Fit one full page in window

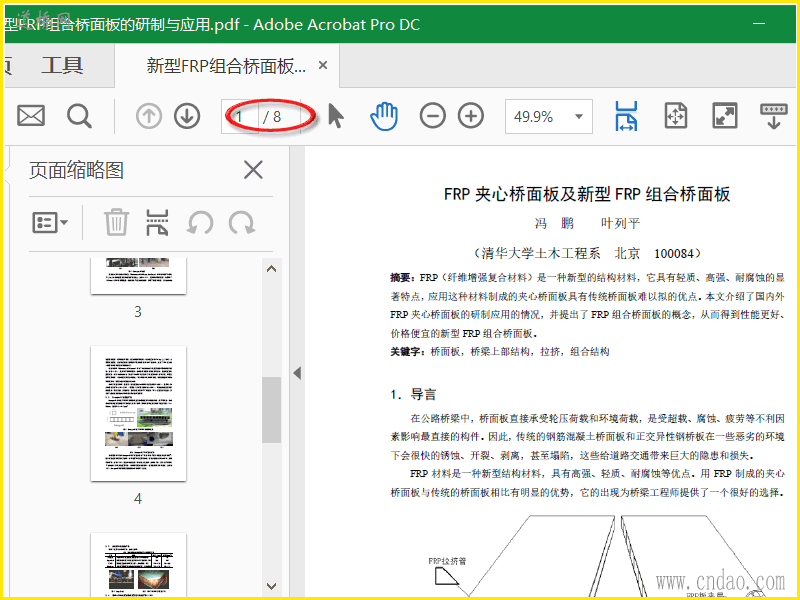pos(676,116)
